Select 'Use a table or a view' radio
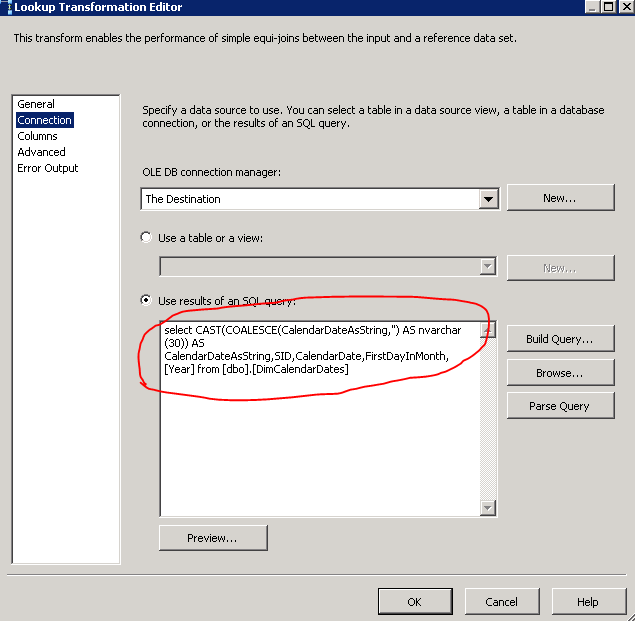The image size is (635, 621). pos(148,238)
